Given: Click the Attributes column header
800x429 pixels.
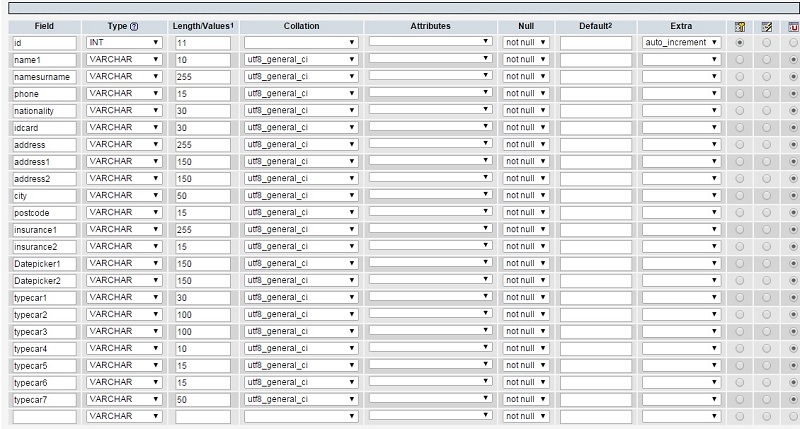Looking at the screenshot, I should tap(431, 26).
